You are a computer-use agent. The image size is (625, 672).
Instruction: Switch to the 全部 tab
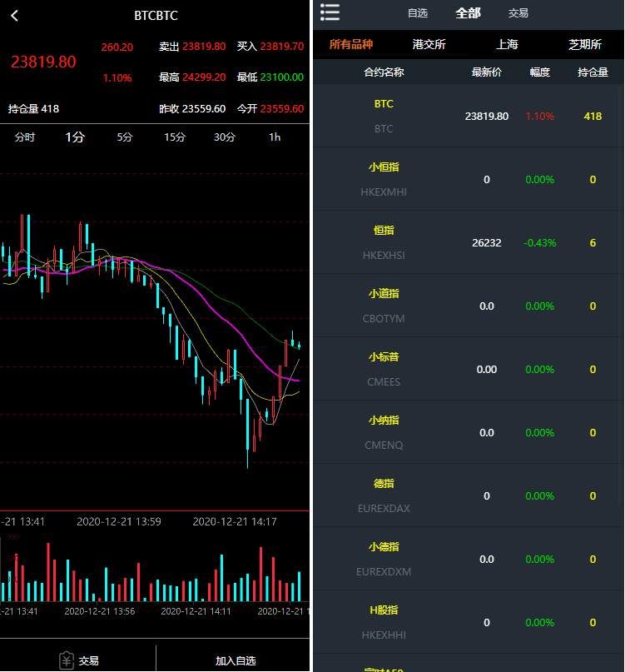[x=468, y=13]
